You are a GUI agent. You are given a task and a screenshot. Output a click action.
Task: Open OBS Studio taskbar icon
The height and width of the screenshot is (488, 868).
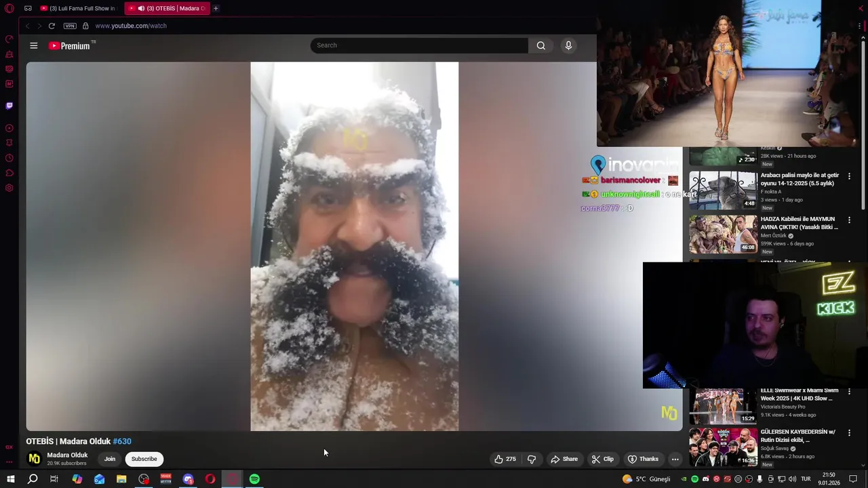pos(144,479)
